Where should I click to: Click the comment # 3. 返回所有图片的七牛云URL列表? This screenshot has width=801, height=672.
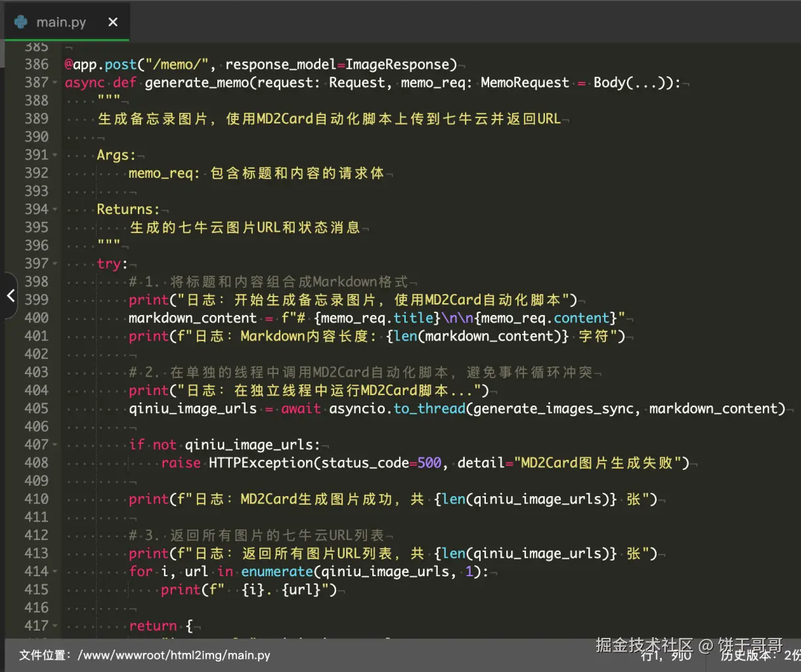click(x=257, y=535)
